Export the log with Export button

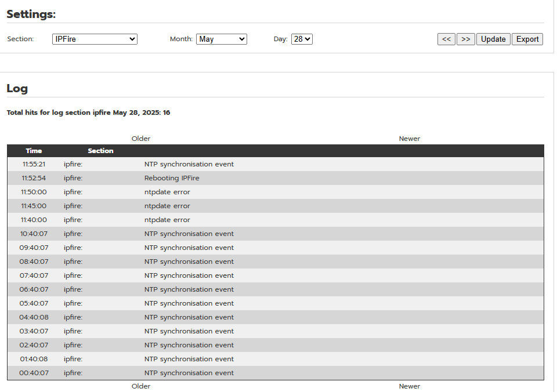click(527, 39)
